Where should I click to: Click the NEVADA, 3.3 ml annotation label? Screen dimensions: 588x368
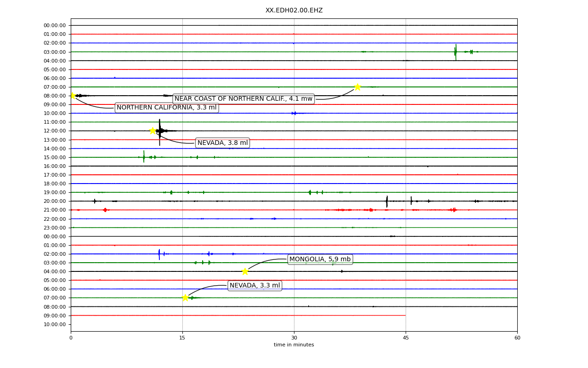255,286
